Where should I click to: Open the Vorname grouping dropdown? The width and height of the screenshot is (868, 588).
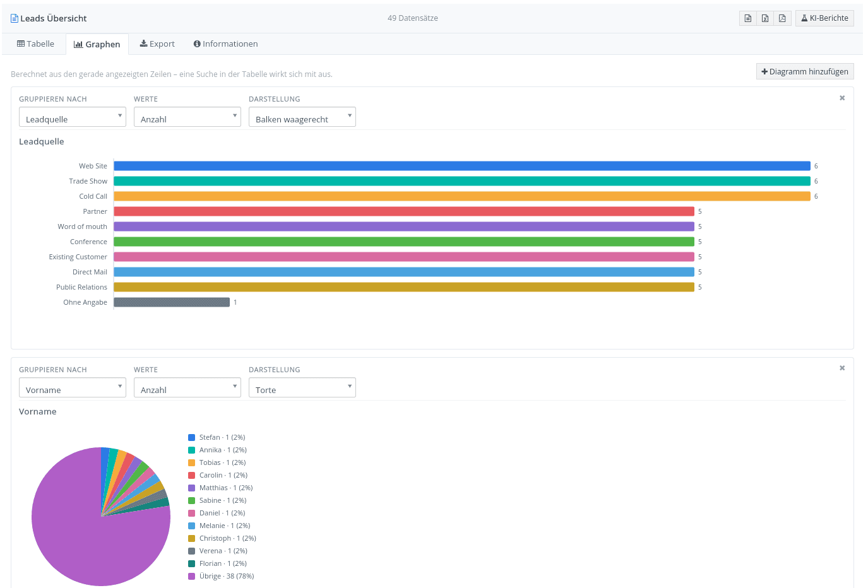point(73,387)
